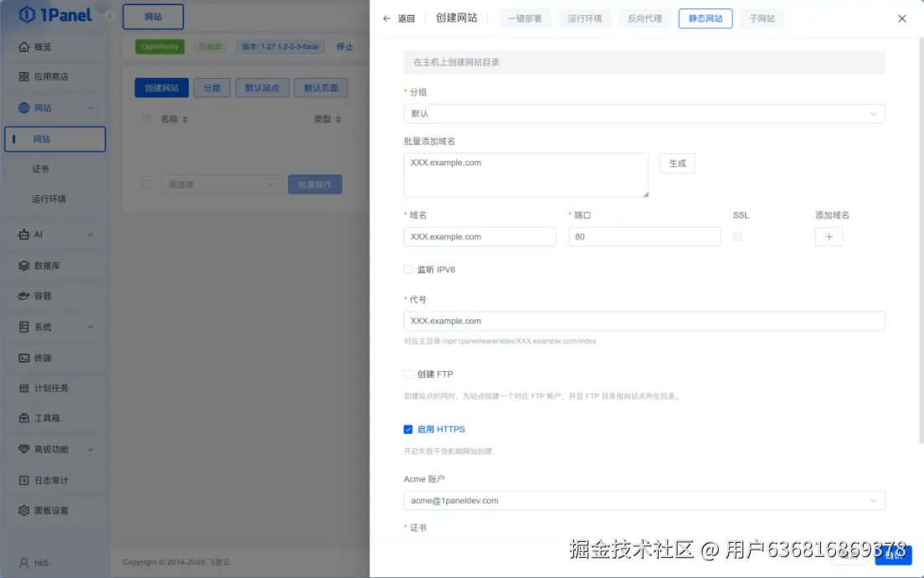Collapse the 网站 sidebar group

pos(90,108)
